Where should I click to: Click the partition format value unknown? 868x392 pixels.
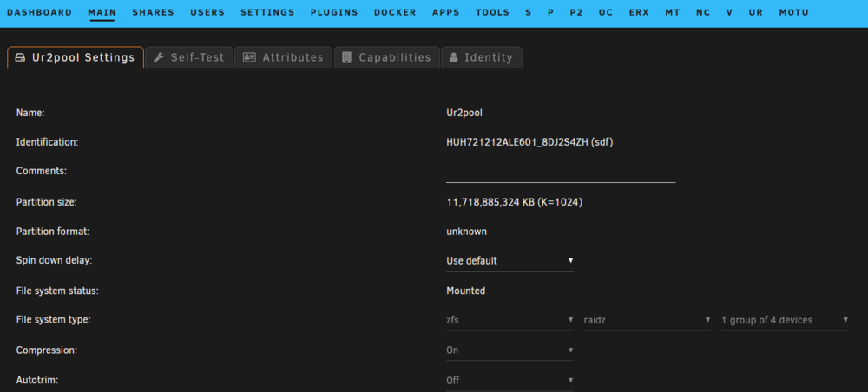[467, 232]
